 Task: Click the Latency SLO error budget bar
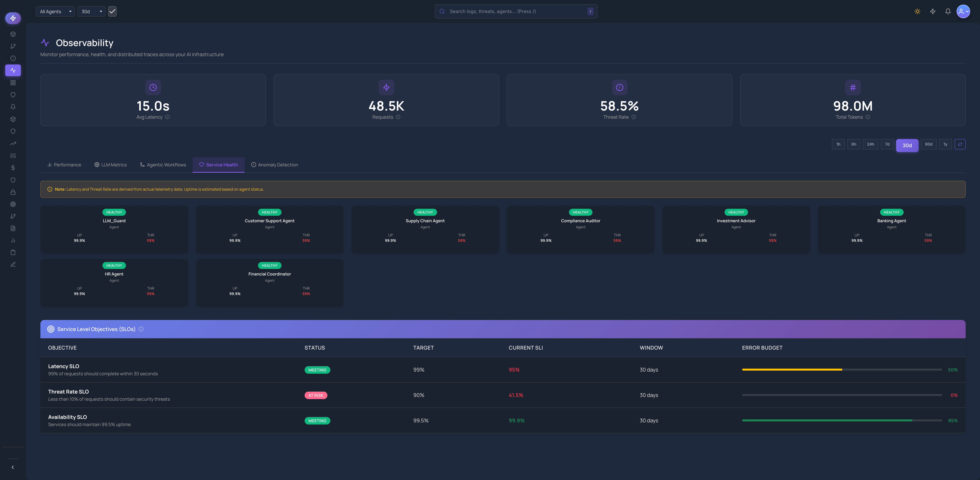pyautogui.click(x=842, y=370)
